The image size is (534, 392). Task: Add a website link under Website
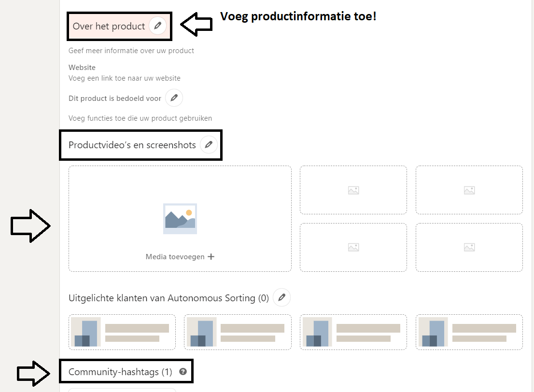point(125,78)
